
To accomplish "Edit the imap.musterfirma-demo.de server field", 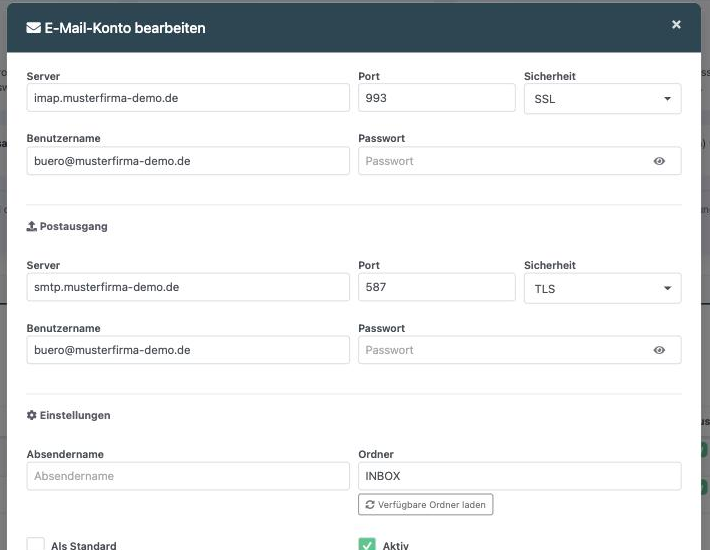I will [x=188, y=98].
